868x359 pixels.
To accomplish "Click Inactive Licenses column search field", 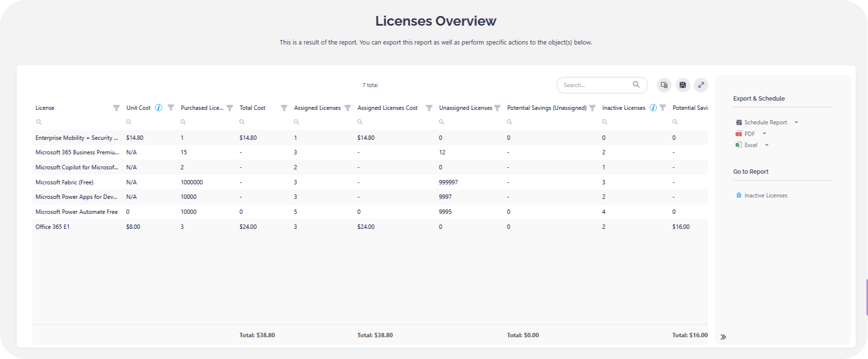I will coord(634,122).
